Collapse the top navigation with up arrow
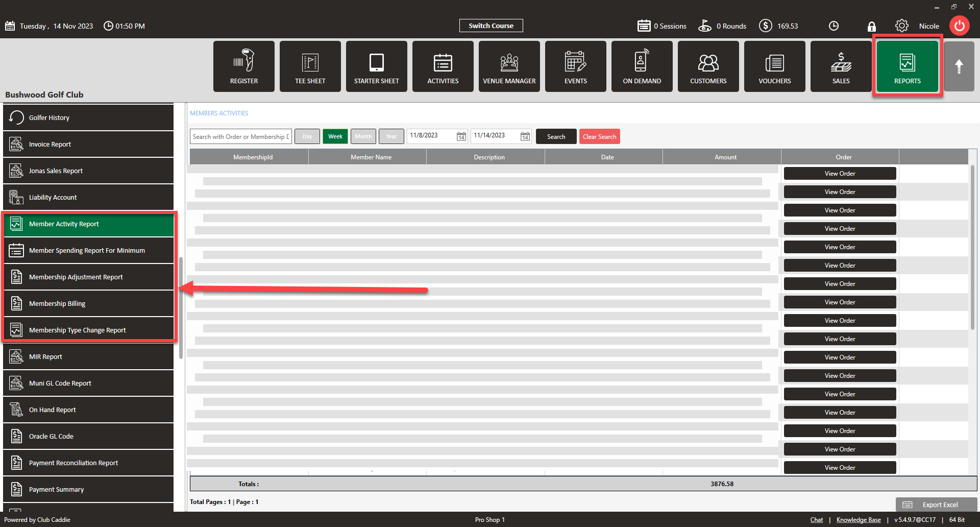The image size is (980, 527). tap(959, 66)
